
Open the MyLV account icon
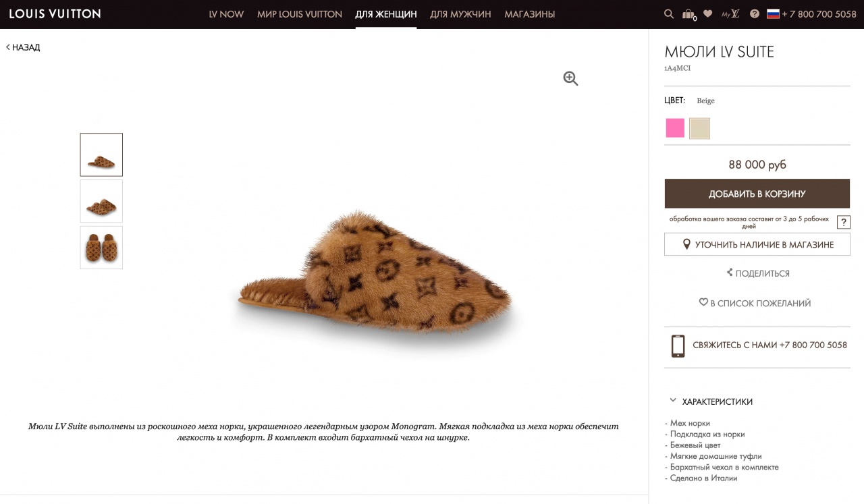coord(730,13)
